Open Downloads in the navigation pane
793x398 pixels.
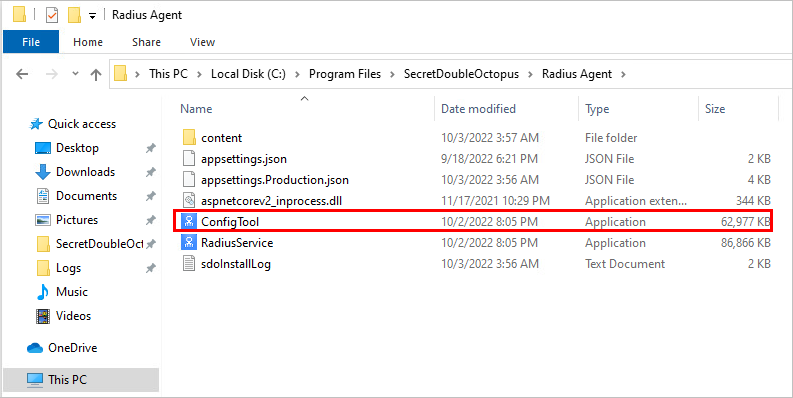85,172
